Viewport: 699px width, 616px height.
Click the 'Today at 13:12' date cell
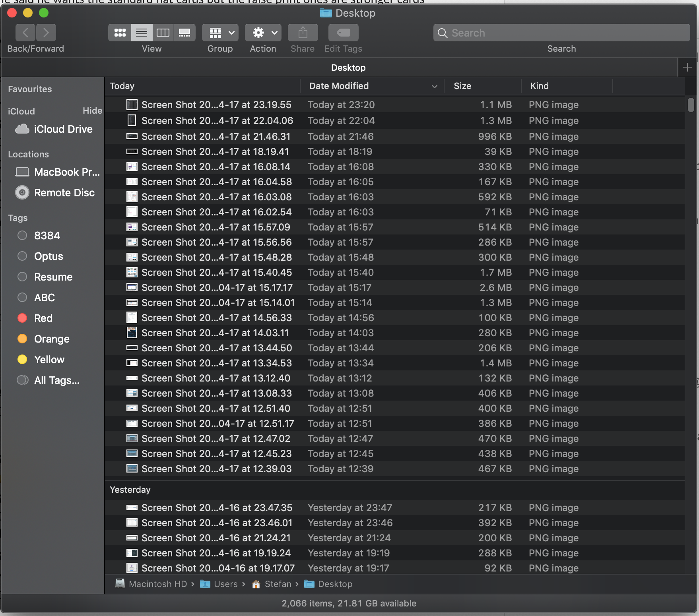click(x=340, y=378)
